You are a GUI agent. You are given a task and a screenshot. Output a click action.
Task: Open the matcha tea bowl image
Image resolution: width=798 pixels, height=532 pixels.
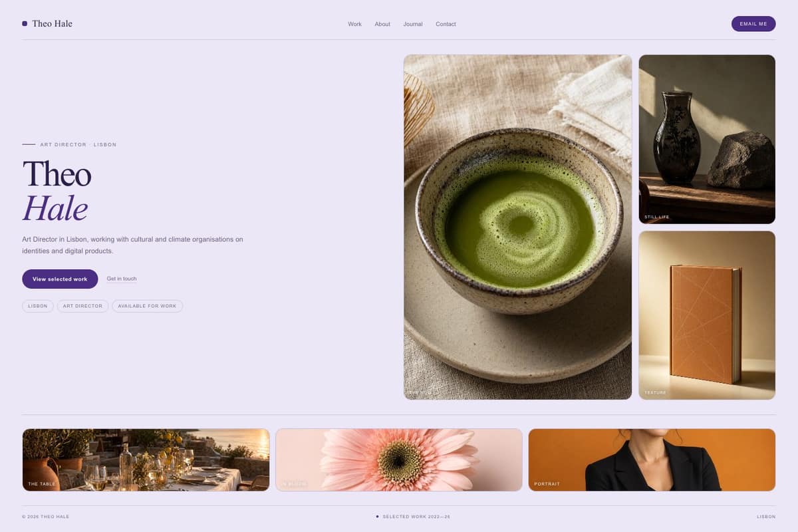(x=517, y=227)
